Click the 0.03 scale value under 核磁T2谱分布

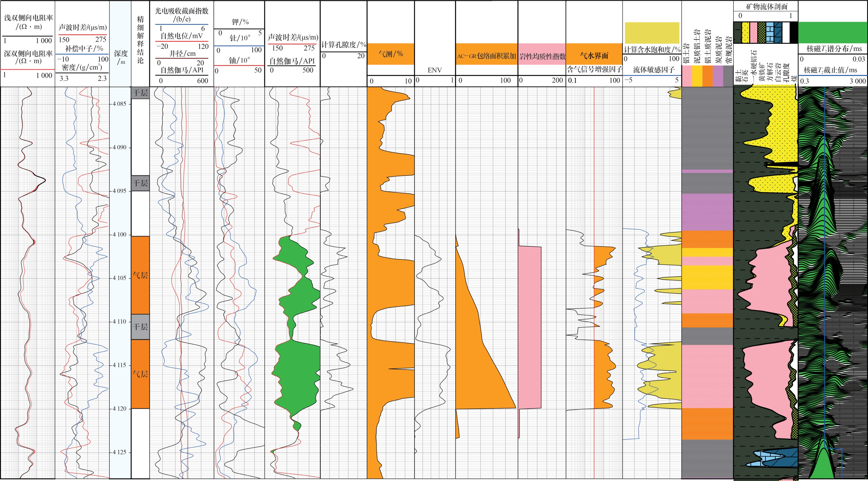pyautogui.click(x=859, y=59)
